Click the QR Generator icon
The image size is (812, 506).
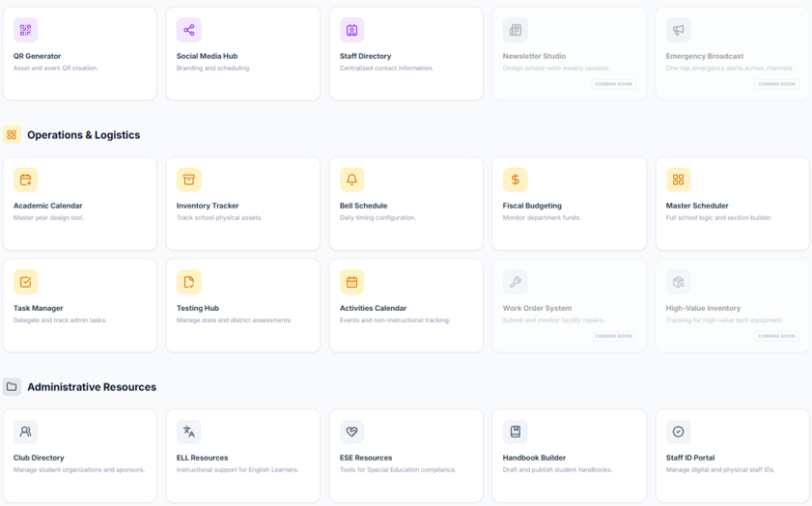pyautogui.click(x=25, y=30)
